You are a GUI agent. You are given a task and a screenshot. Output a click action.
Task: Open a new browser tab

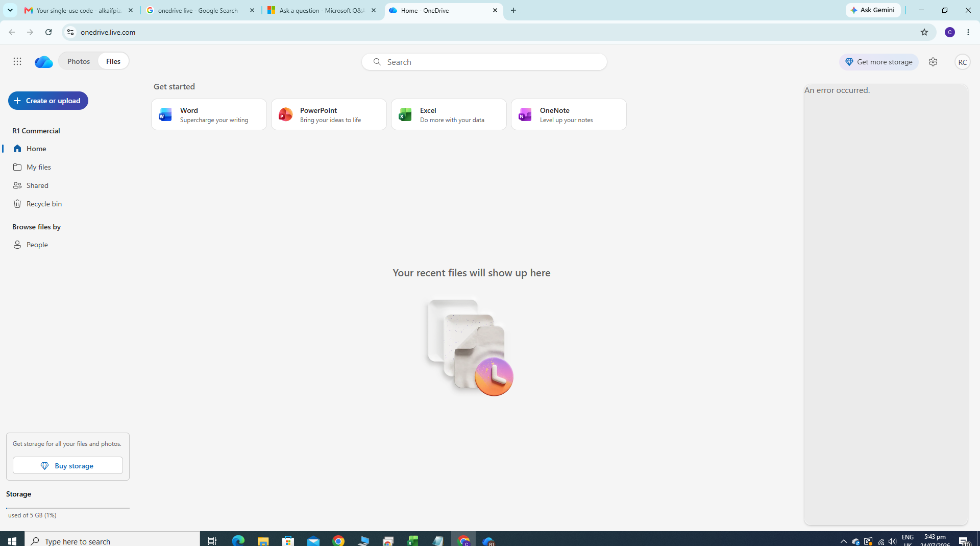(x=513, y=10)
